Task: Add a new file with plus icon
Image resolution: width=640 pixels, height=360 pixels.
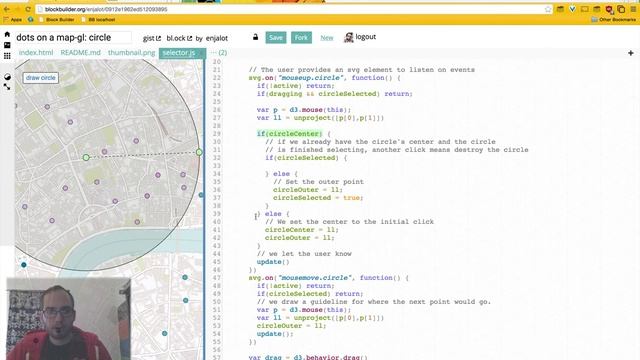Action: 631,53
